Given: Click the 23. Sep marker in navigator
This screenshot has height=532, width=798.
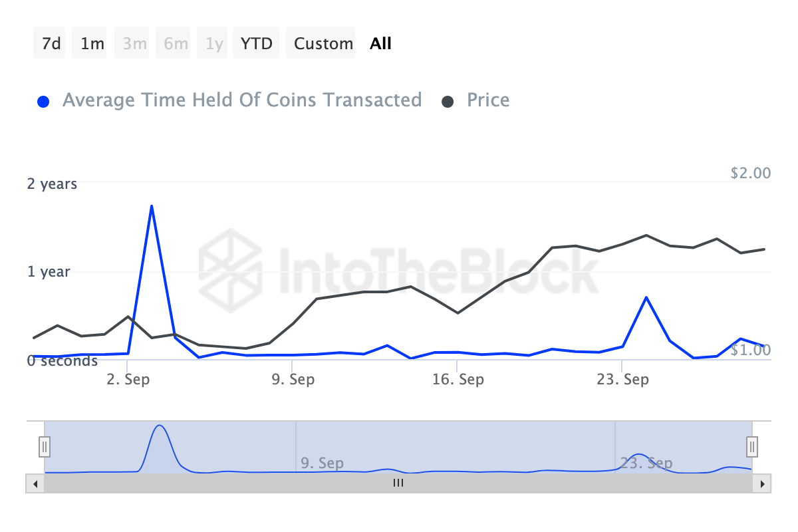Looking at the screenshot, I should [646, 463].
